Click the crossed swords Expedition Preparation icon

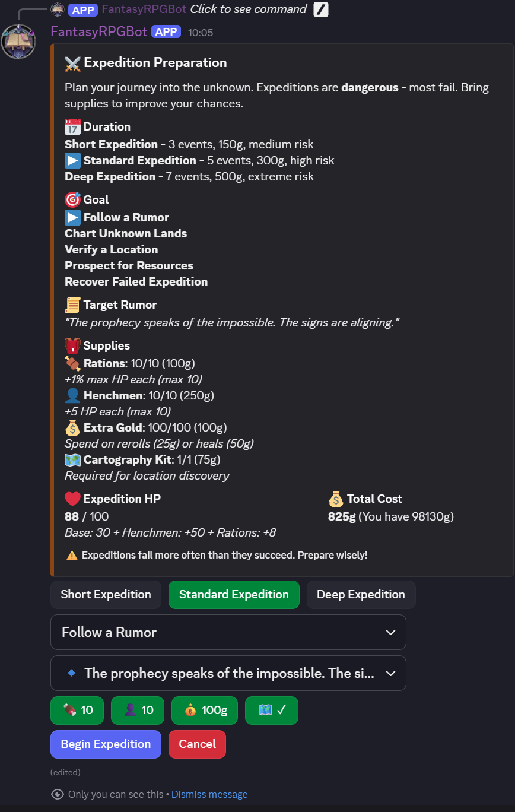72,63
